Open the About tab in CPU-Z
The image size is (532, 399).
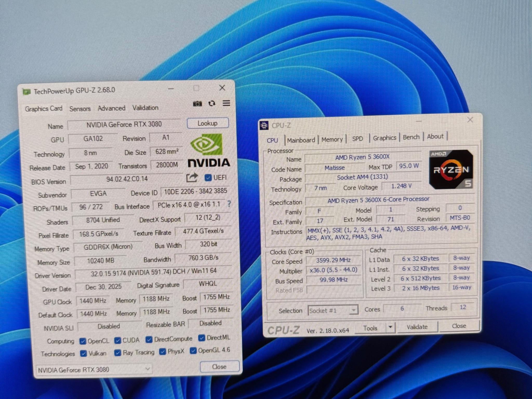click(x=435, y=136)
